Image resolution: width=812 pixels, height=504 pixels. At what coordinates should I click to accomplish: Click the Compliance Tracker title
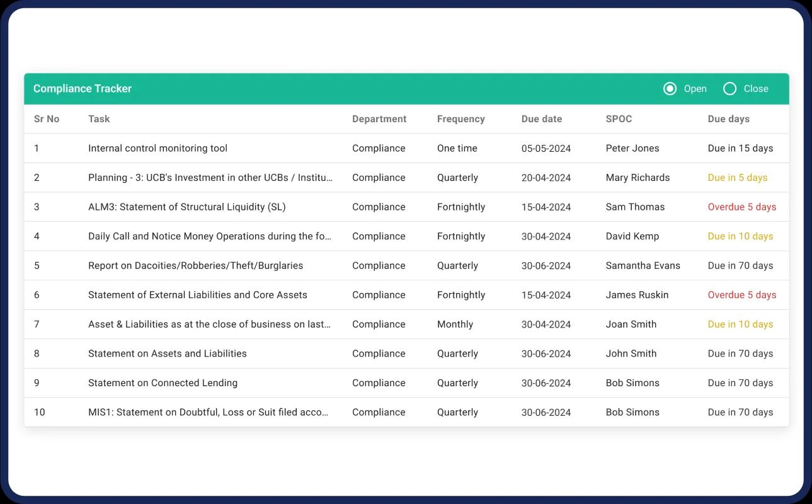[x=83, y=89]
